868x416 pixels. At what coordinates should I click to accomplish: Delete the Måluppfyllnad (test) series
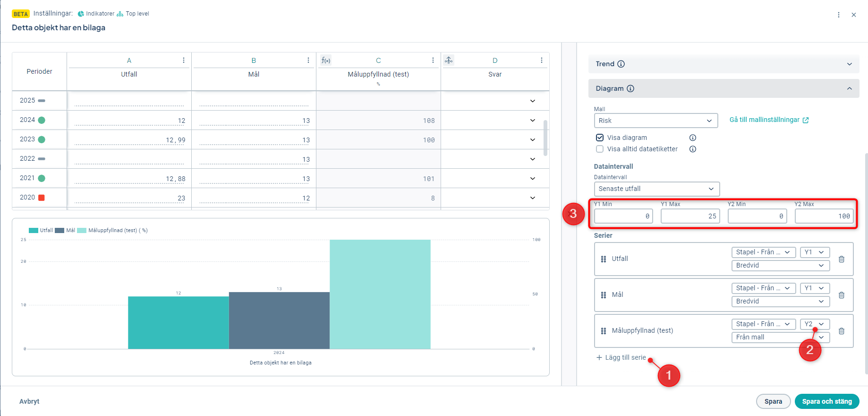pos(841,331)
